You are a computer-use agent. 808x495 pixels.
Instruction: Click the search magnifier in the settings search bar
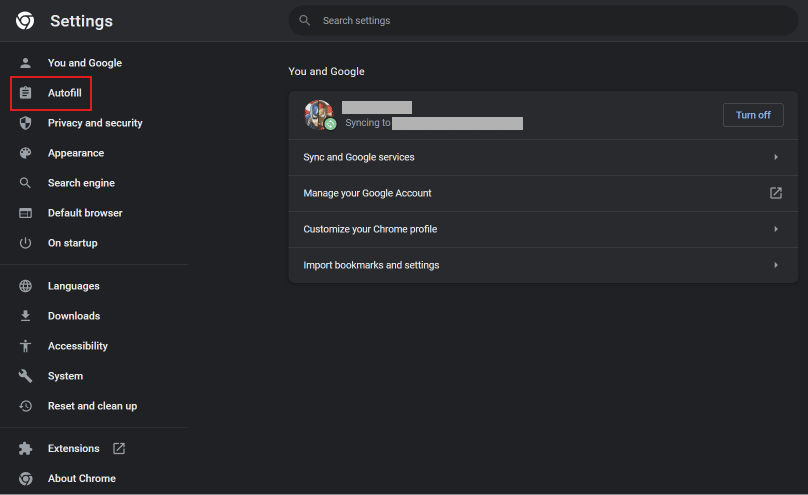pos(305,21)
